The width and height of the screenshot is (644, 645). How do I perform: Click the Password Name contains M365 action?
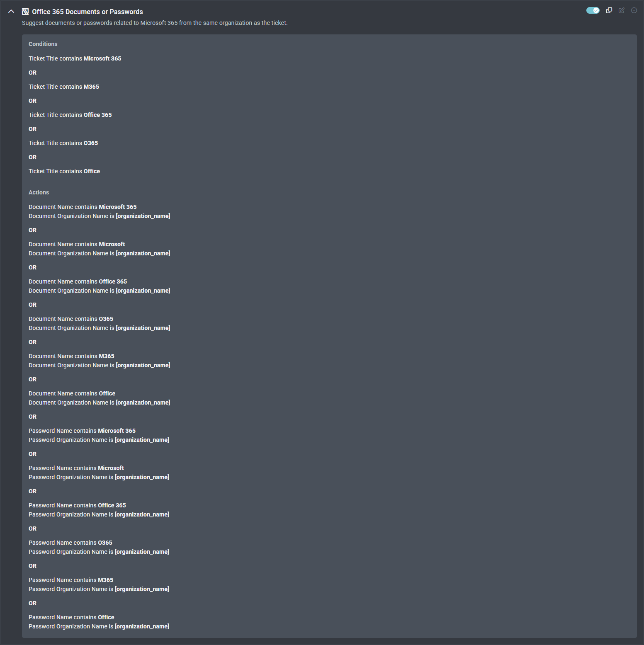coord(70,580)
